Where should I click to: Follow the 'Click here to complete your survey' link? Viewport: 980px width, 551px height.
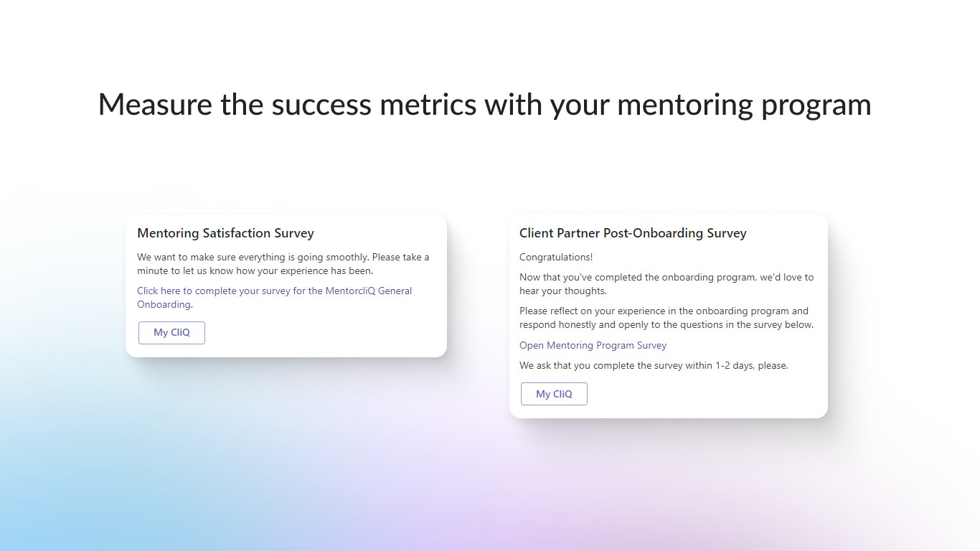pyautogui.click(x=275, y=298)
